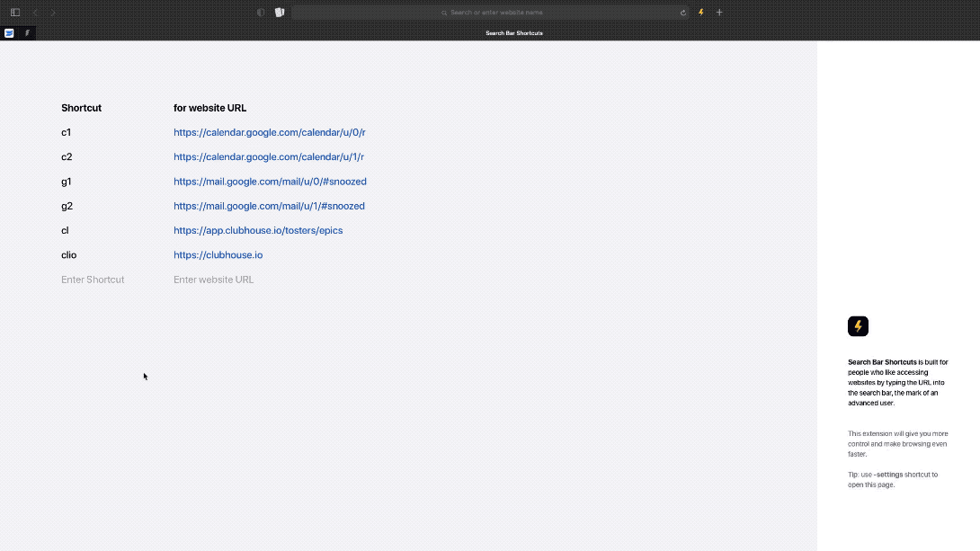The height and width of the screenshot is (551, 980).
Task: Select the c1 shortcut name
Action: pyautogui.click(x=67, y=132)
